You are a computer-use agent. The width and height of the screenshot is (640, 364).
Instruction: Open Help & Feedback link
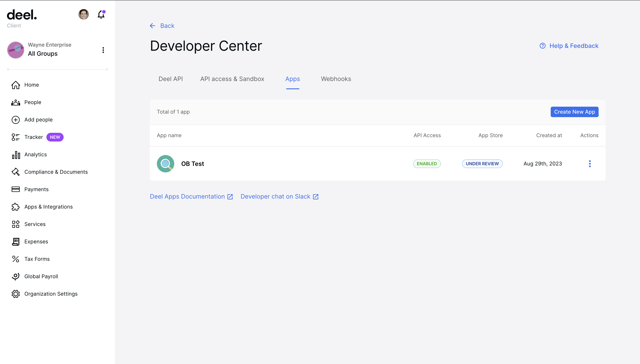tap(574, 46)
